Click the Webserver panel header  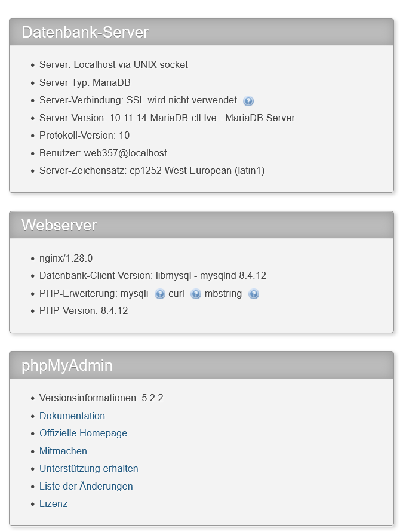59,226
